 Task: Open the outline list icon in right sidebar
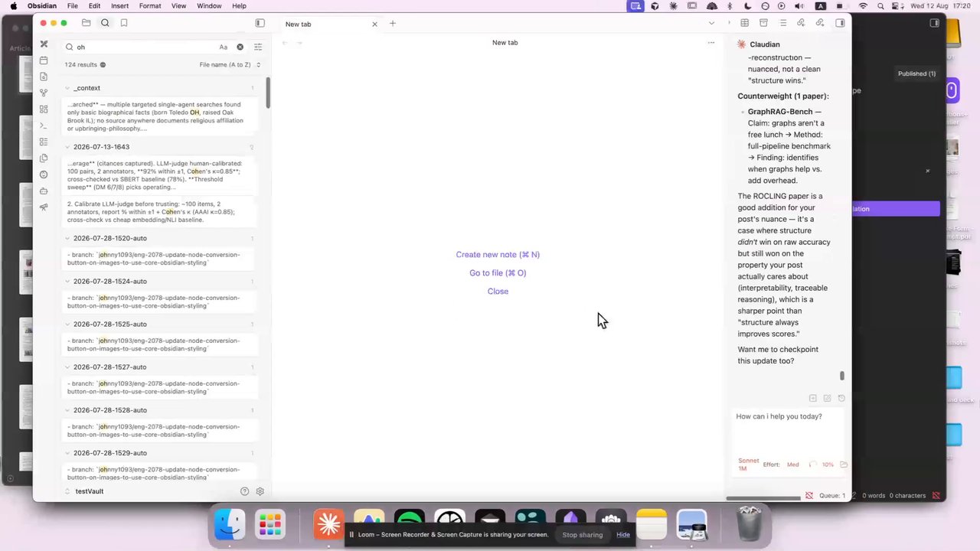click(x=782, y=23)
